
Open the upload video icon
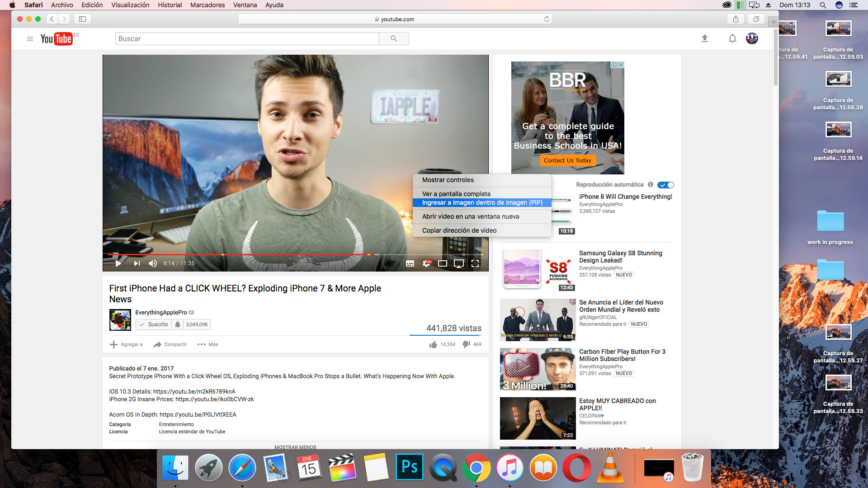[x=704, y=38]
